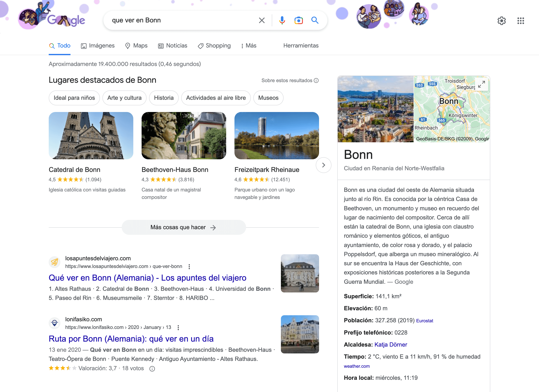
Task: Click 'Más cosas que hacer' button
Action: [183, 228]
